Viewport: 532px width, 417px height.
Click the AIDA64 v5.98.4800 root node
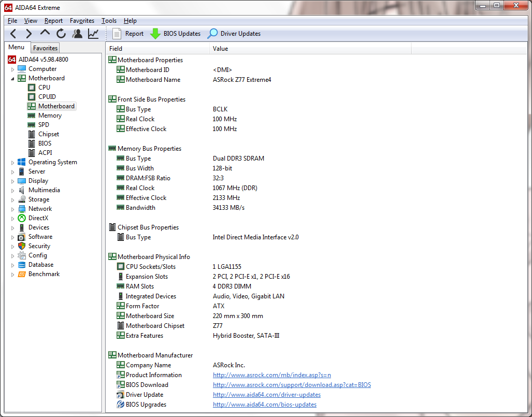tap(43, 60)
